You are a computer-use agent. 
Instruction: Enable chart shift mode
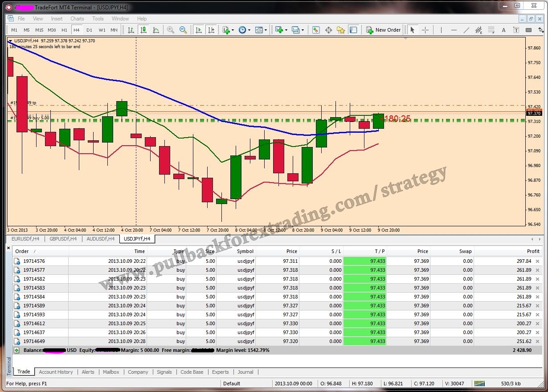click(212, 30)
